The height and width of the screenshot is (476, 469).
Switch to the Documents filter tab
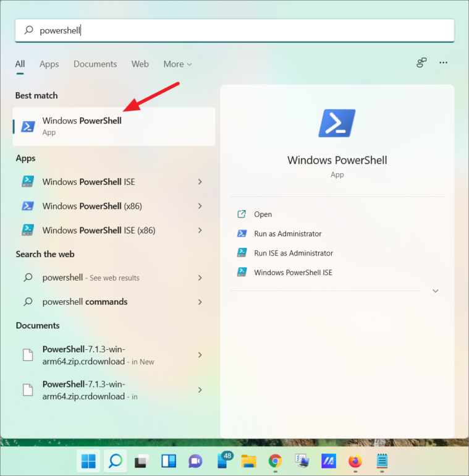(x=95, y=64)
